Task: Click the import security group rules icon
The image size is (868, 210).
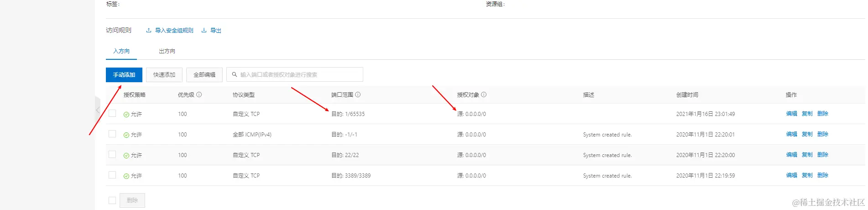Action: point(149,30)
